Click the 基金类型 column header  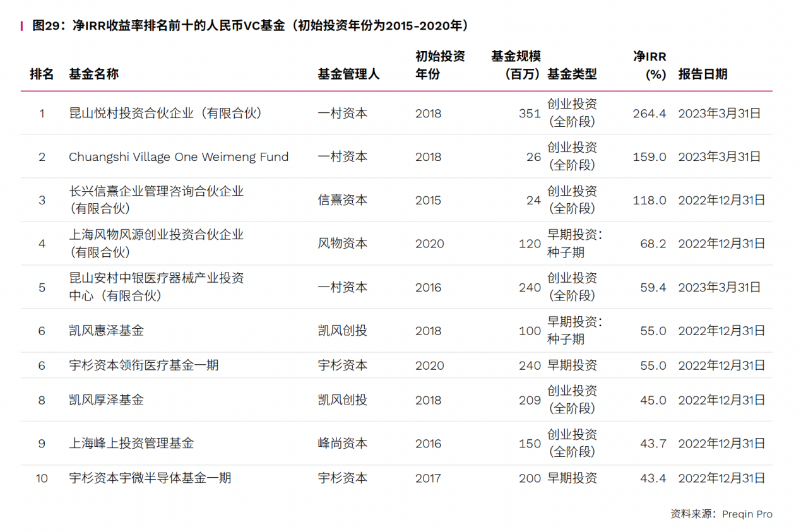572,74
